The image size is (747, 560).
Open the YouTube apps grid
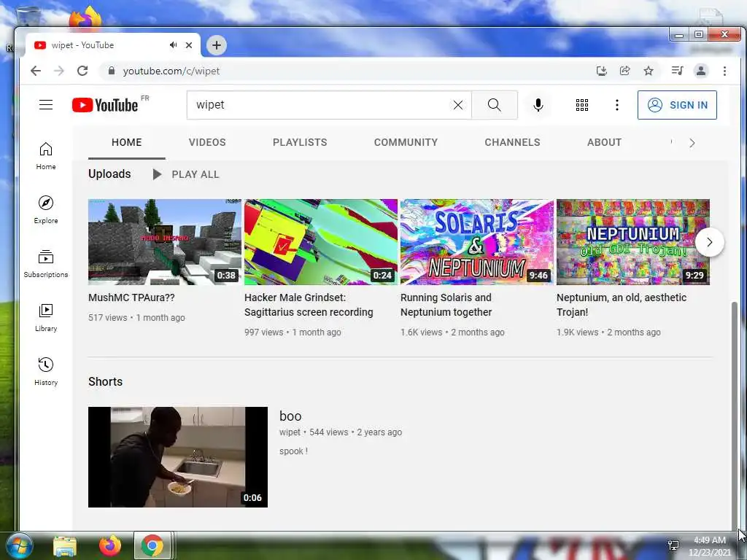click(x=582, y=105)
